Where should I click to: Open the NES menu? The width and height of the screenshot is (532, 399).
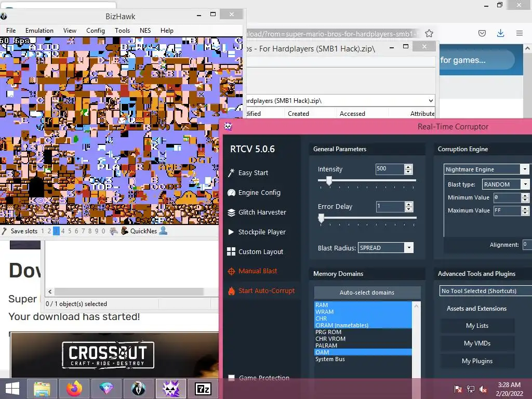pos(145,31)
